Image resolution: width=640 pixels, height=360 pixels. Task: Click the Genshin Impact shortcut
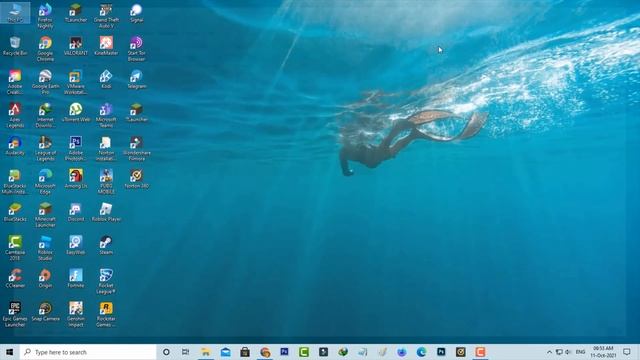(x=76, y=314)
